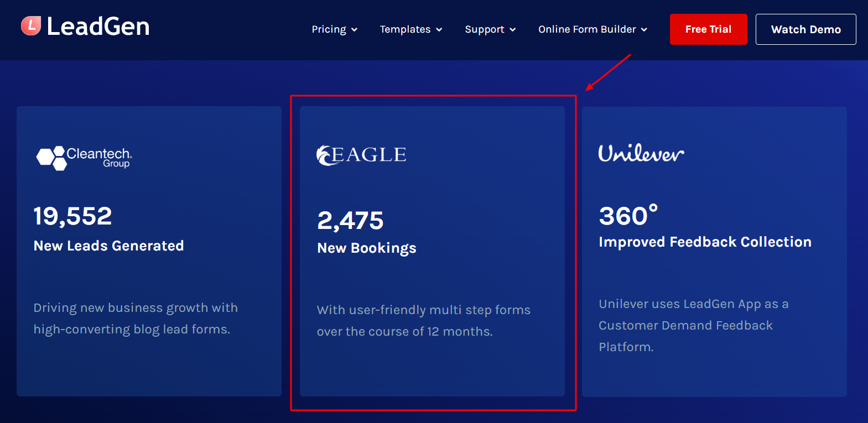Click the Watch Demo button
The image size is (868, 423).
[805, 29]
